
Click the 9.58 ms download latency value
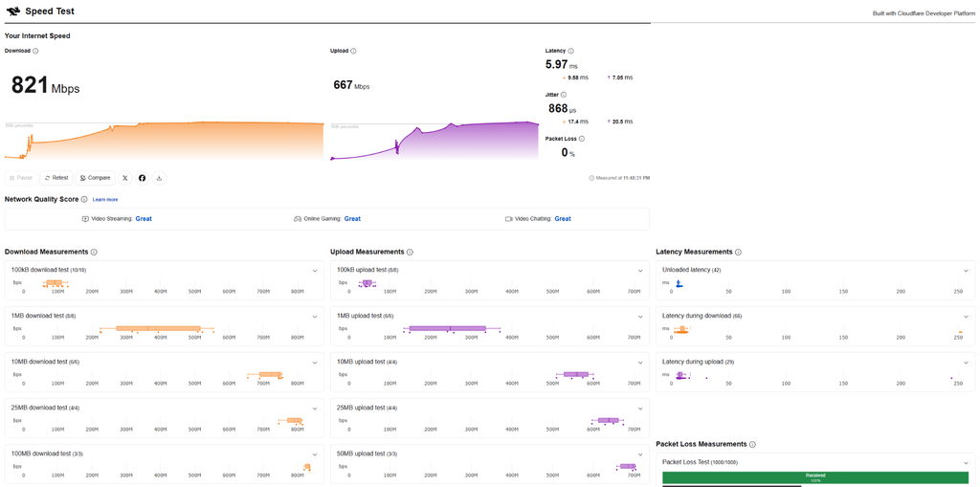coord(575,78)
